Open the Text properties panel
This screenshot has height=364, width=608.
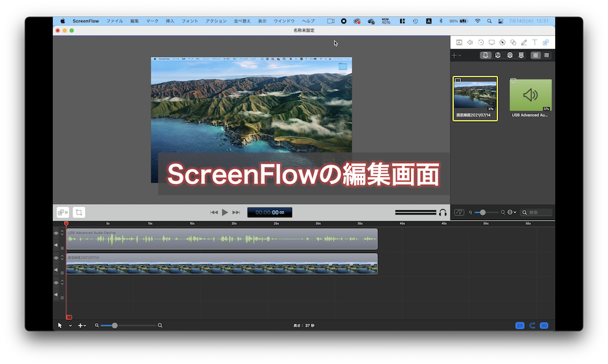(534, 42)
